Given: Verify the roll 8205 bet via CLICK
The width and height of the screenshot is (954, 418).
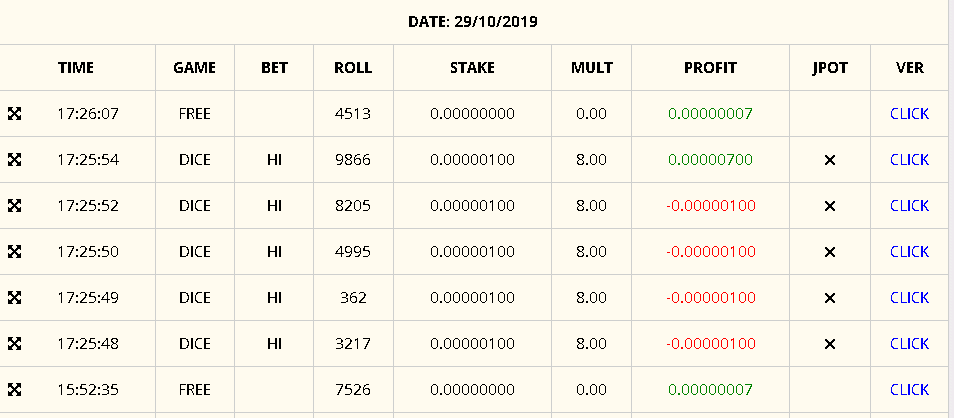Looking at the screenshot, I should (x=909, y=206).
